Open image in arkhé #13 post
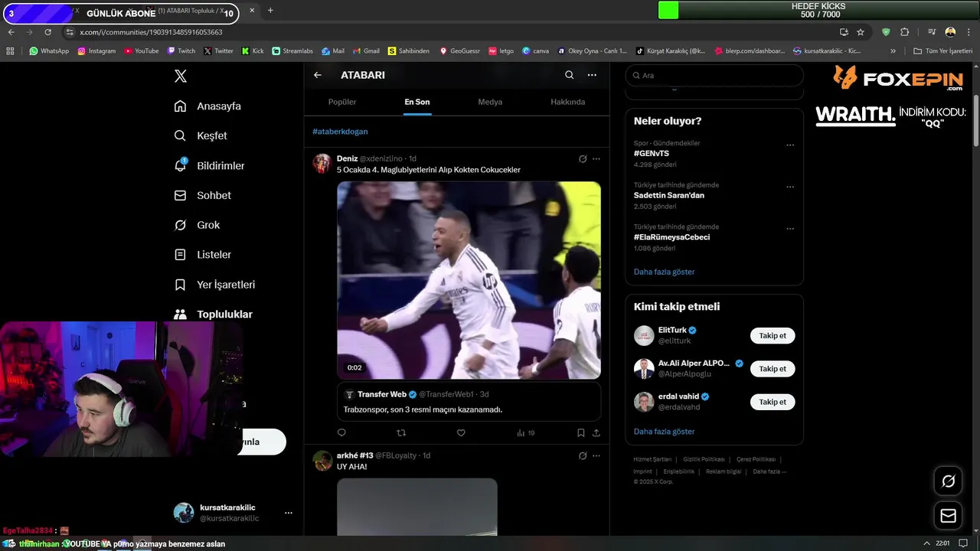Image resolution: width=980 pixels, height=551 pixels. pos(417,507)
